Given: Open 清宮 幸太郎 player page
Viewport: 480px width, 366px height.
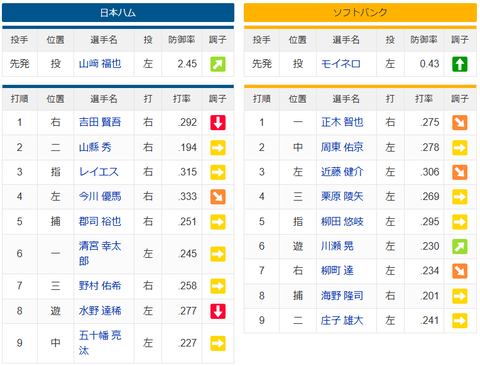Looking at the screenshot, I should click(x=100, y=253).
